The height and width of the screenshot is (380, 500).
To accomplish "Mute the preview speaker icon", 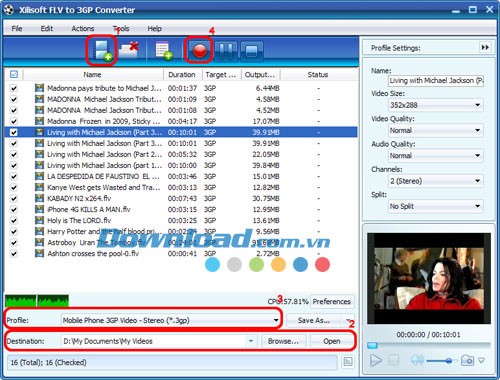I will click(x=417, y=360).
